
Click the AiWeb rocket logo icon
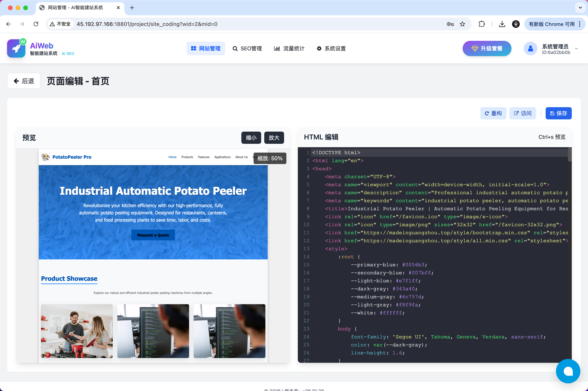16,48
